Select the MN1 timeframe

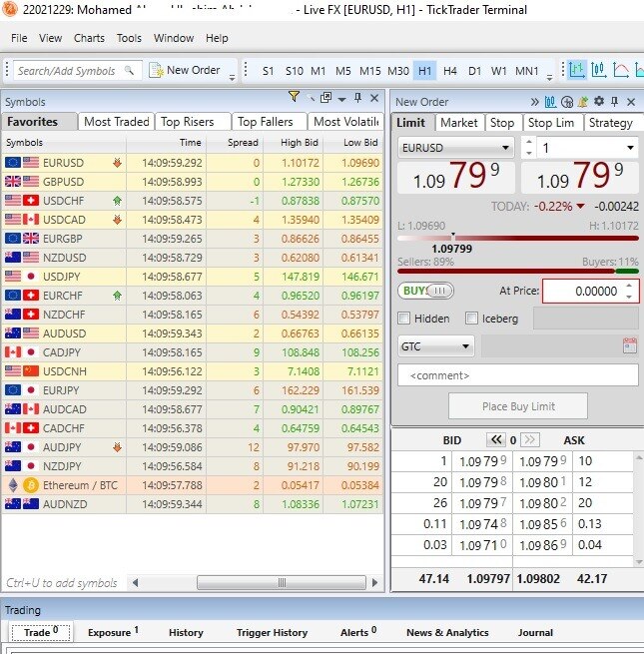pos(527,71)
